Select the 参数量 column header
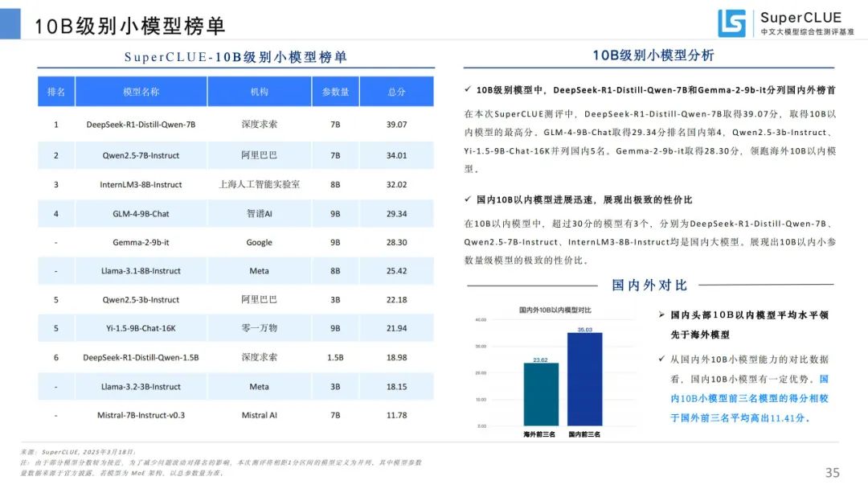The image size is (868, 489). (335, 92)
